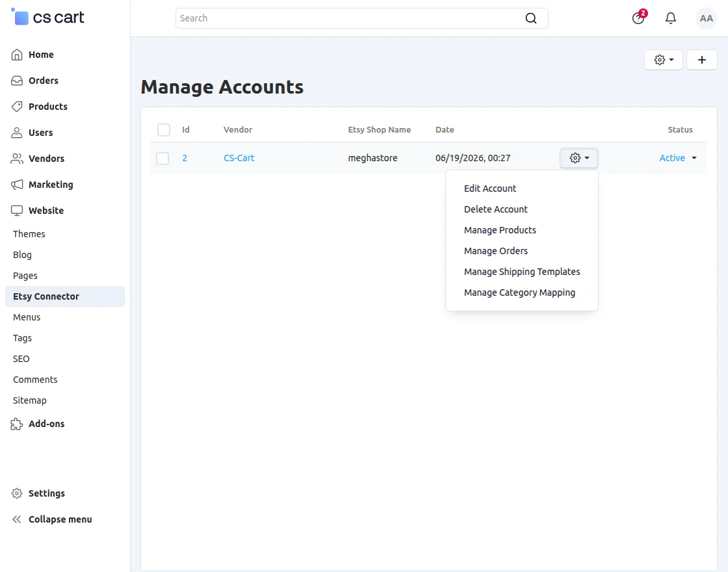Open the help center icon with badge
Screen dimensions: 728x572
[638, 18]
